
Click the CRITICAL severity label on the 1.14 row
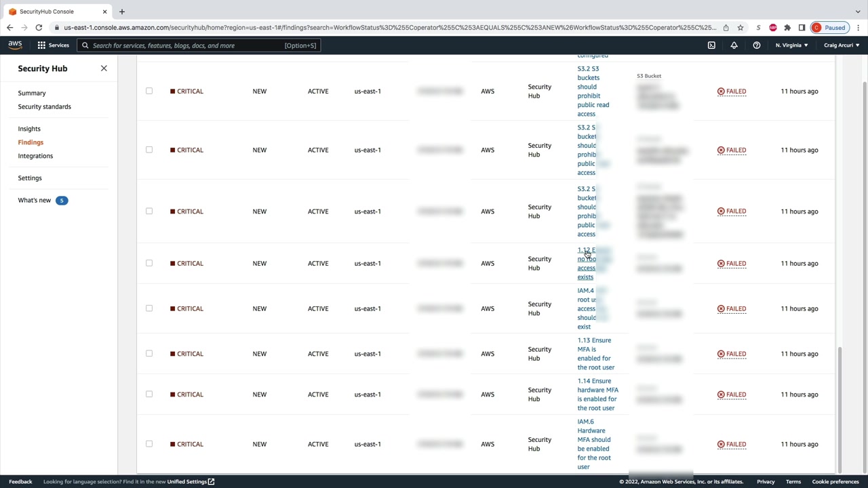point(186,394)
